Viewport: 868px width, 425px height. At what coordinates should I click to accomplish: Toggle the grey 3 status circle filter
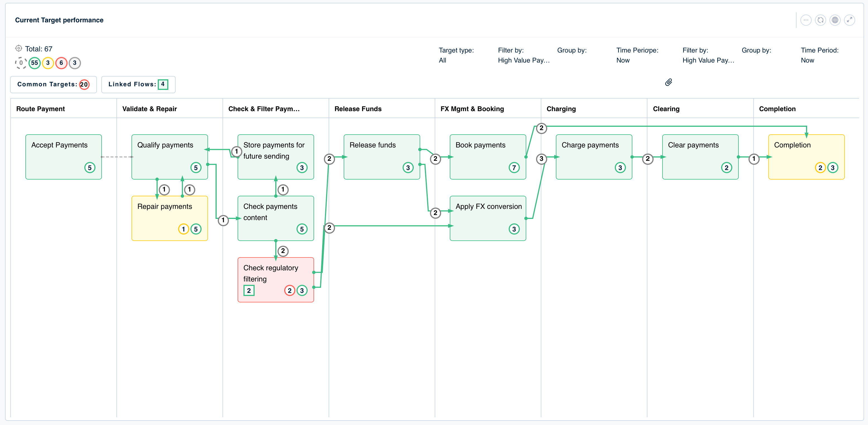pos(75,63)
